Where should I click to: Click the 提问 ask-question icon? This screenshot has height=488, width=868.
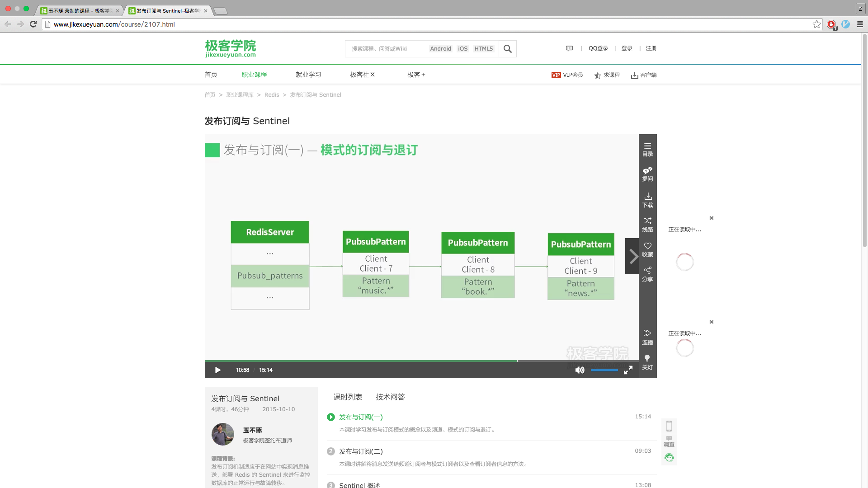[x=647, y=174]
